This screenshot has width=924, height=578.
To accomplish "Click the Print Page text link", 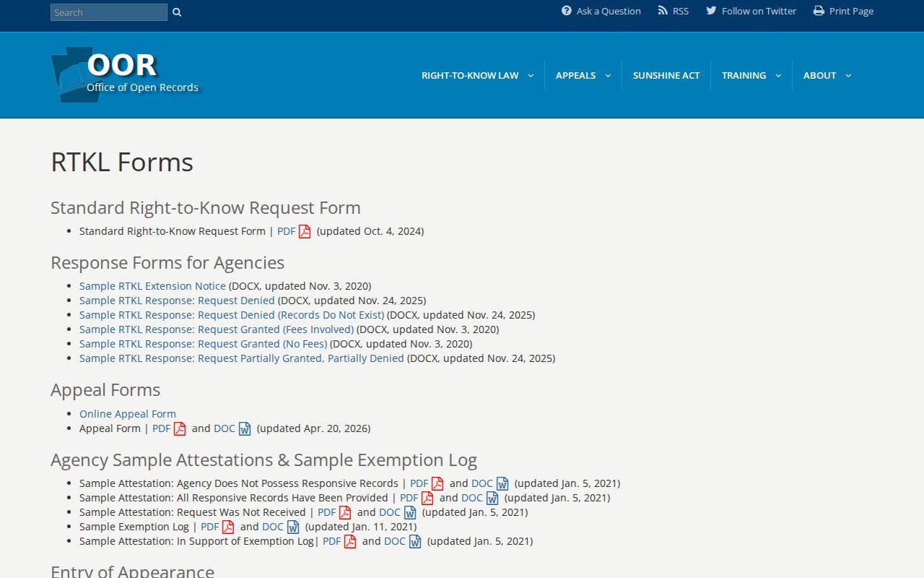I will pyautogui.click(x=851, y=11).
